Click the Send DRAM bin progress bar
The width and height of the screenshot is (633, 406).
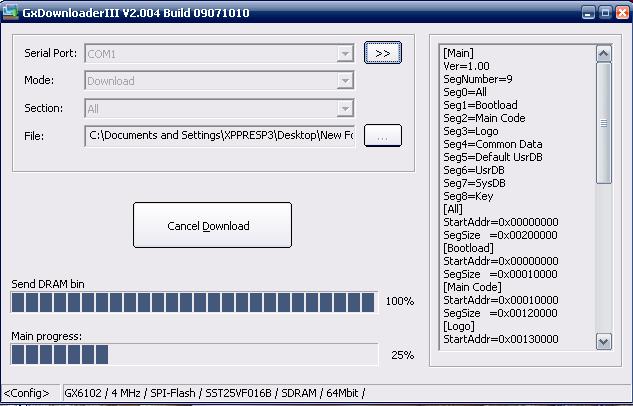(194, 302)
